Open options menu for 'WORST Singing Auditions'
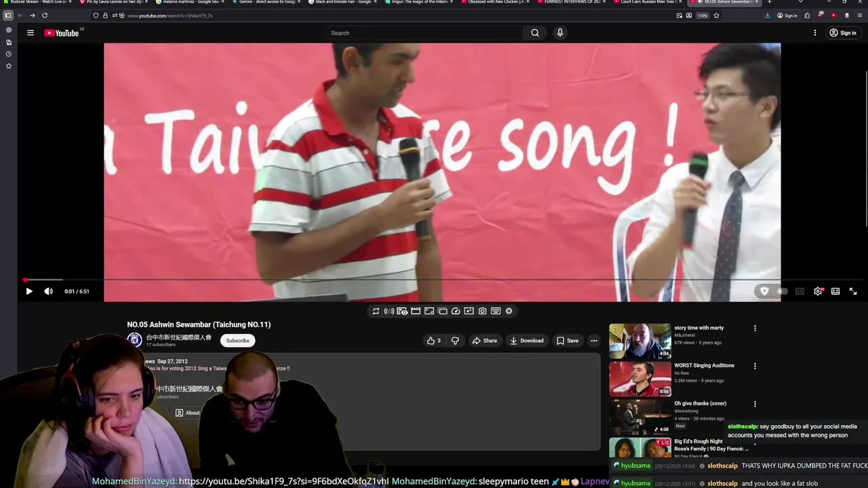 point(755,366)
